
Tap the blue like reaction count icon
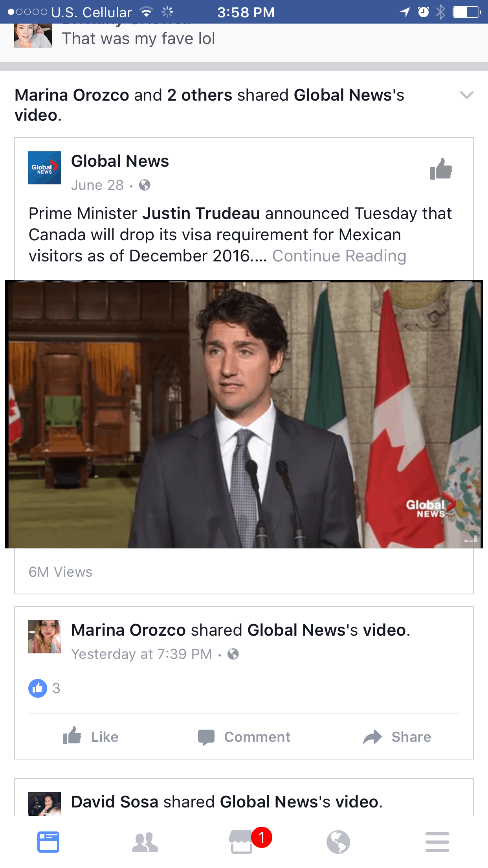pyautogui.click(x=38, y=688)
